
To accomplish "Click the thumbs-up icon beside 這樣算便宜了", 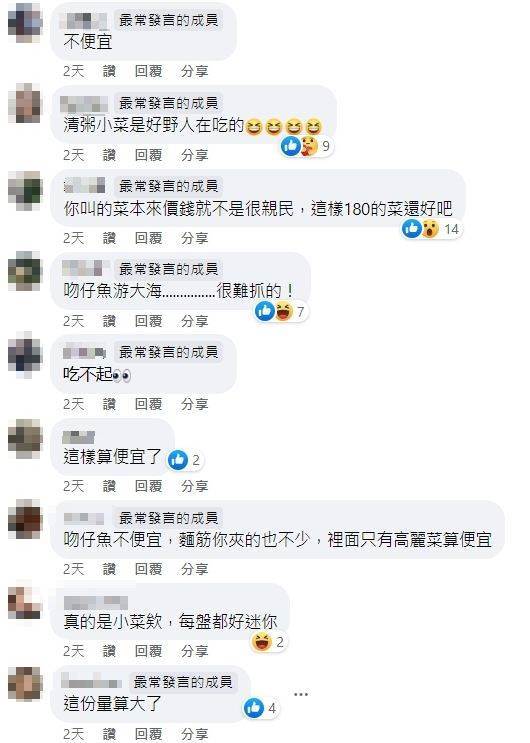I will (x=178, y=460).
